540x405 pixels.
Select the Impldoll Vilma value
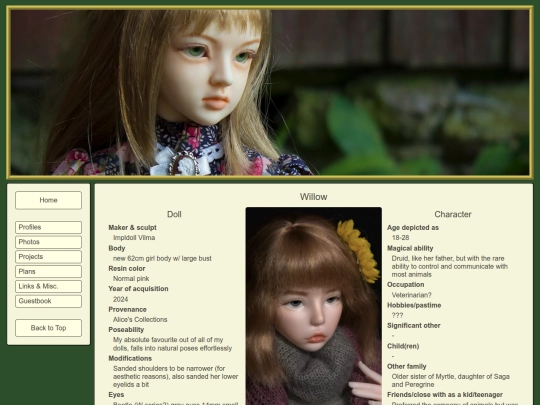coord(134,238)
